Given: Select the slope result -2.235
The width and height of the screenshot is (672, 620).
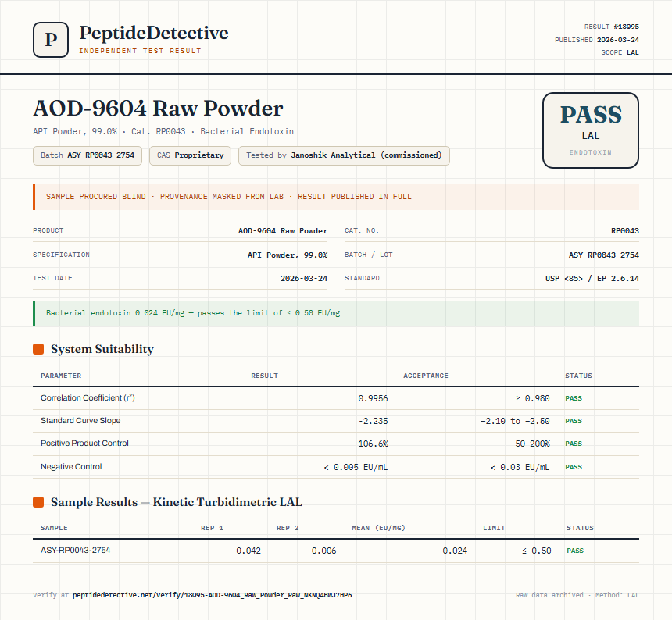Looking at the screenshot, I should (x=373, y=422).
